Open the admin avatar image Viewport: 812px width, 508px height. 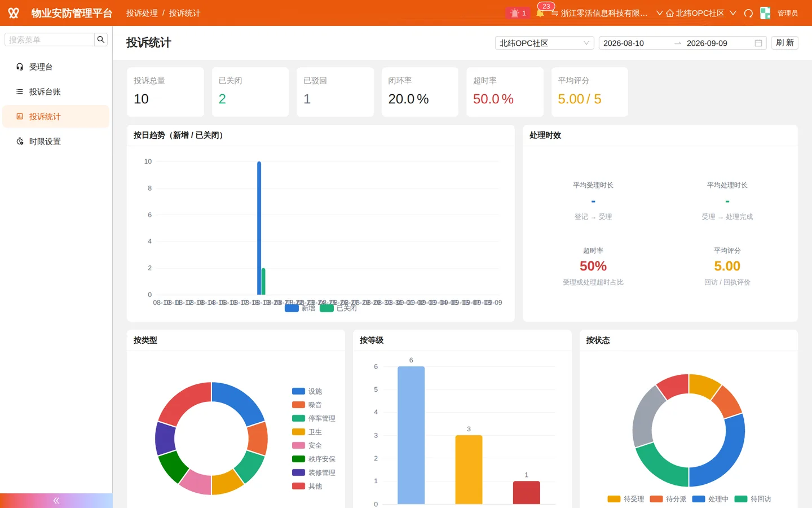(765, 13)
